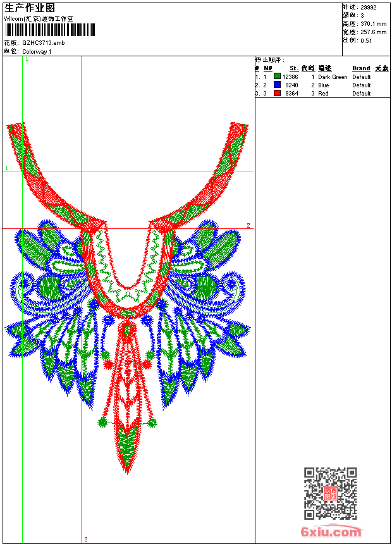The width and height of the screenshot is (392, 544).
Task: Click the stitch count value 29992
Action: 369,8
